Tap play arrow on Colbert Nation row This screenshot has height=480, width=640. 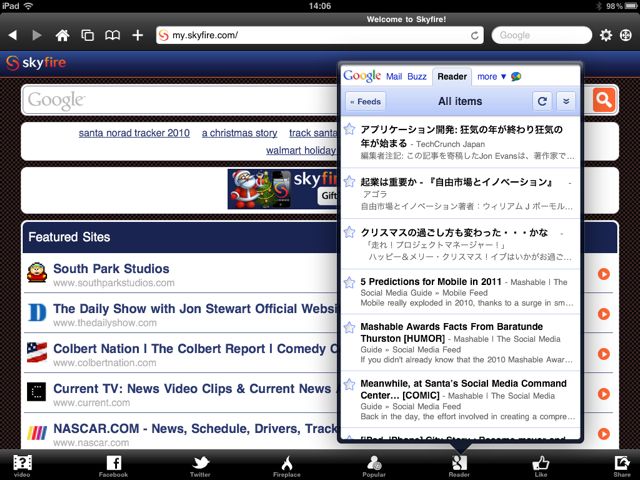[x=604, y=354]
